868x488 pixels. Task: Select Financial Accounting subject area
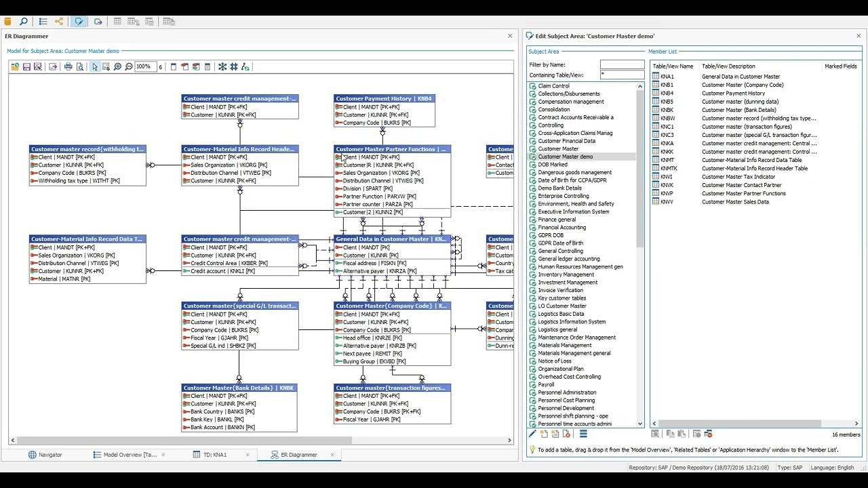[561, 228]
